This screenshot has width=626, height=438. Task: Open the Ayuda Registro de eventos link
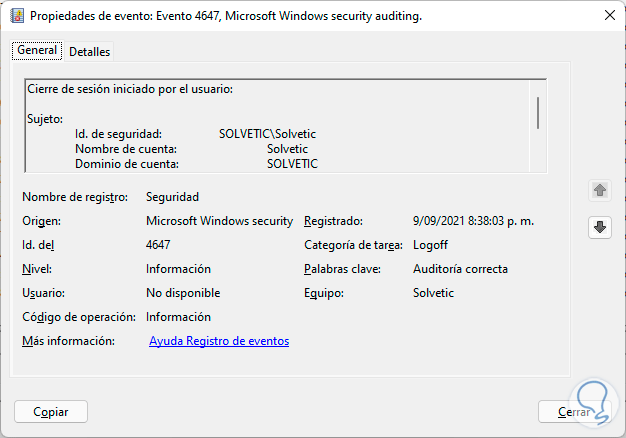click(219, 341)
